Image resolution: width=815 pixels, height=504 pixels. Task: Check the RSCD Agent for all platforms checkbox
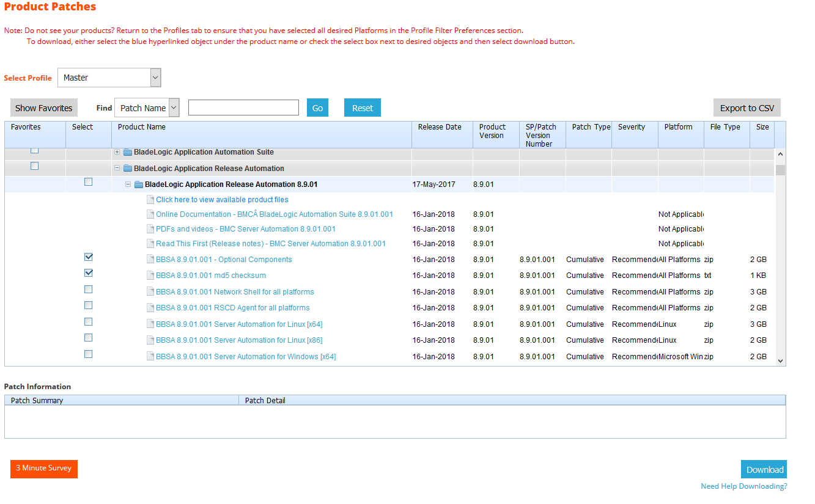click(89, 305)
